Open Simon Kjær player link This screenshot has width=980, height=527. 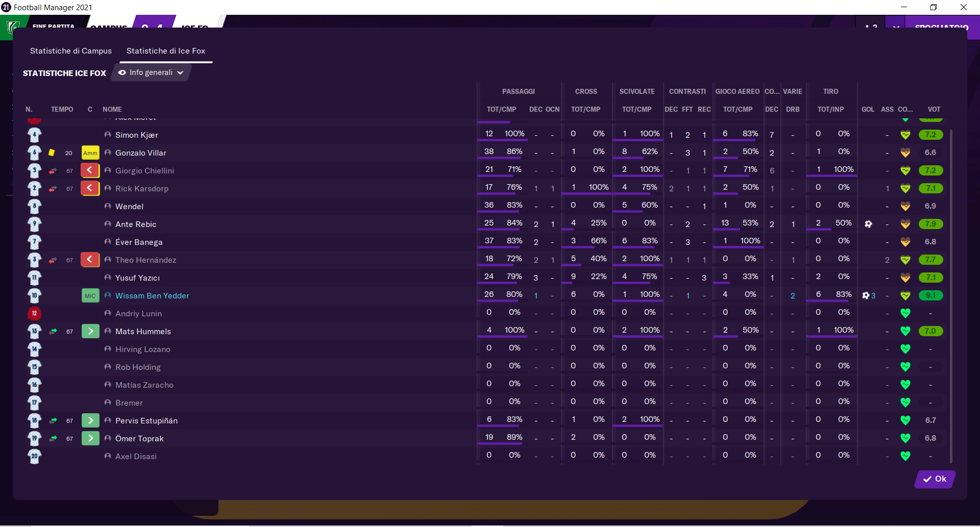click(x=136, y=135)
